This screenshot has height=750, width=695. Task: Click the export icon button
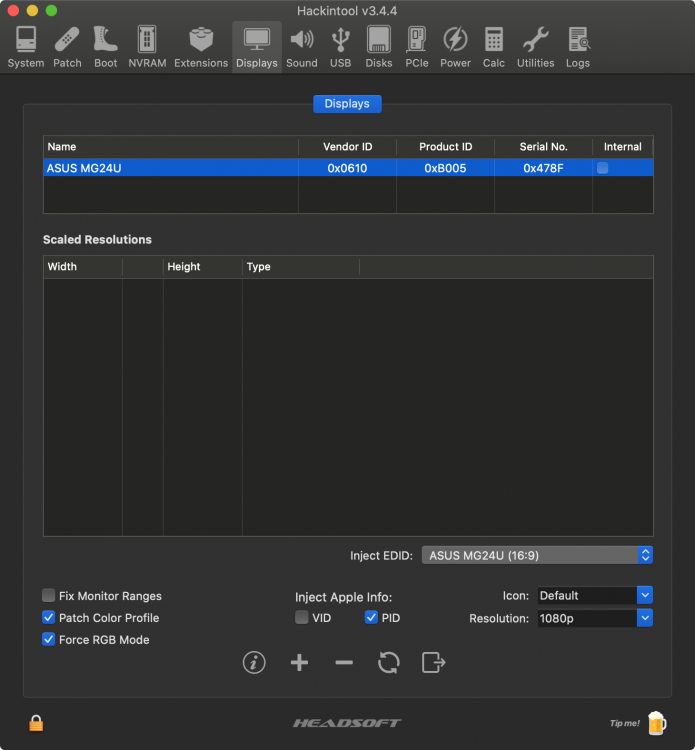point(433,662)
